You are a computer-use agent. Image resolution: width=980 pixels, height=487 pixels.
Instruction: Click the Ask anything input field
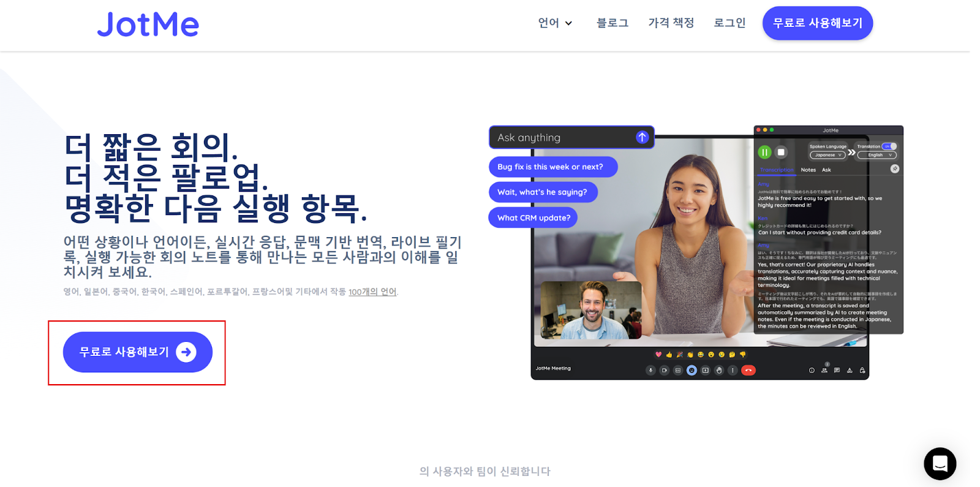(x=571, y=137)
